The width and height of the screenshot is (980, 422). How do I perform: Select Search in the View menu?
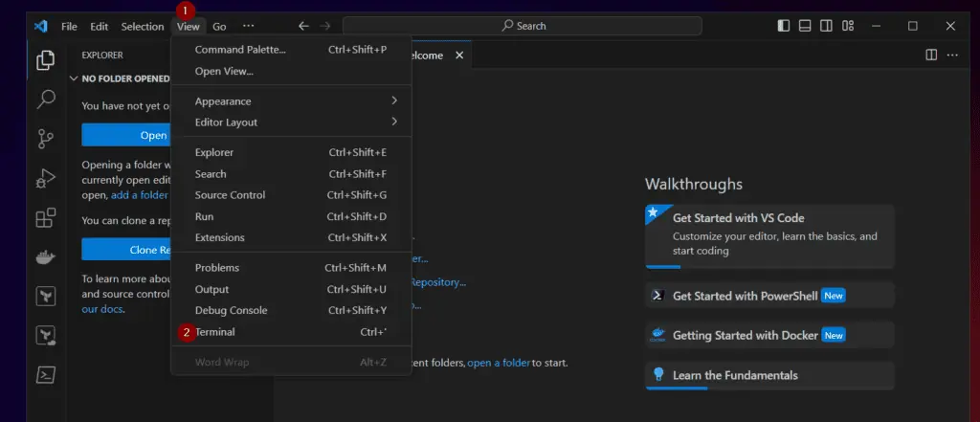point(291,174)
